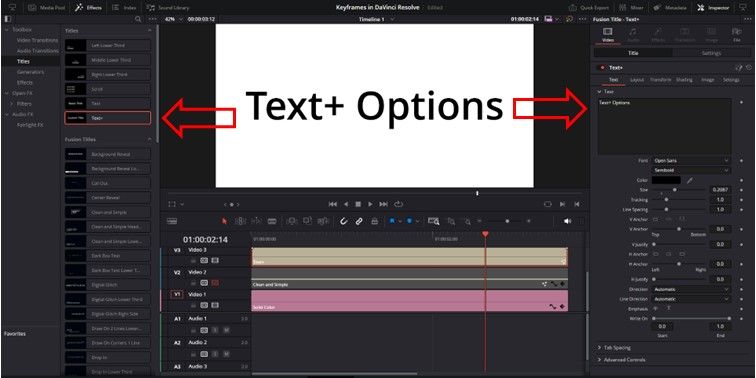
Task: Mute audio track A1 with M button
Action: tap(226, 330)
